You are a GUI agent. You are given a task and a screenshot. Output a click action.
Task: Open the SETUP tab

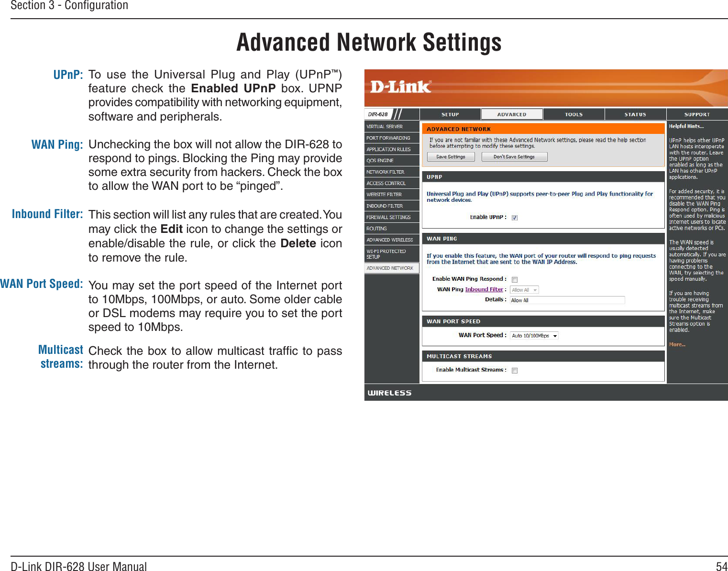[x=450, y=114]
